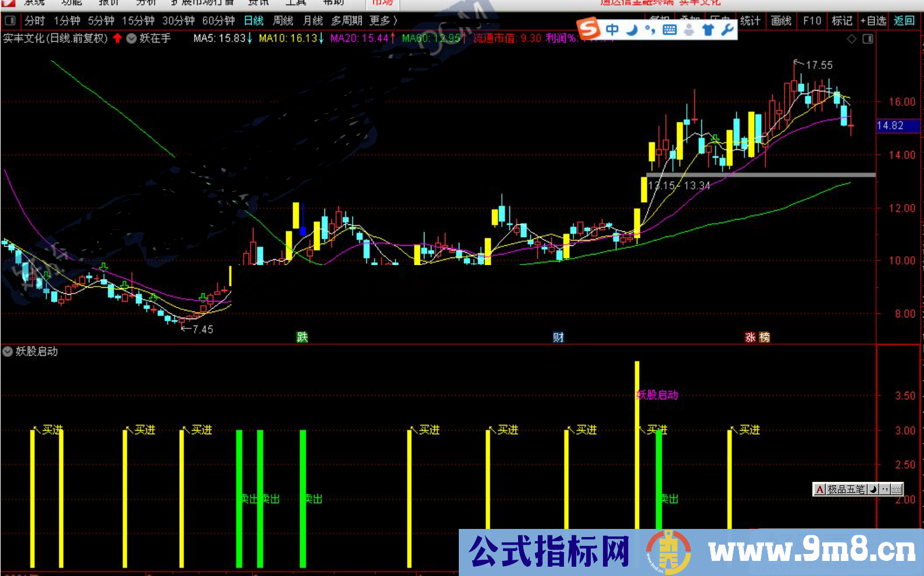Click the 13.15~13.34 gap label
This screenshot has height=576, width=924.
[679, 186]
